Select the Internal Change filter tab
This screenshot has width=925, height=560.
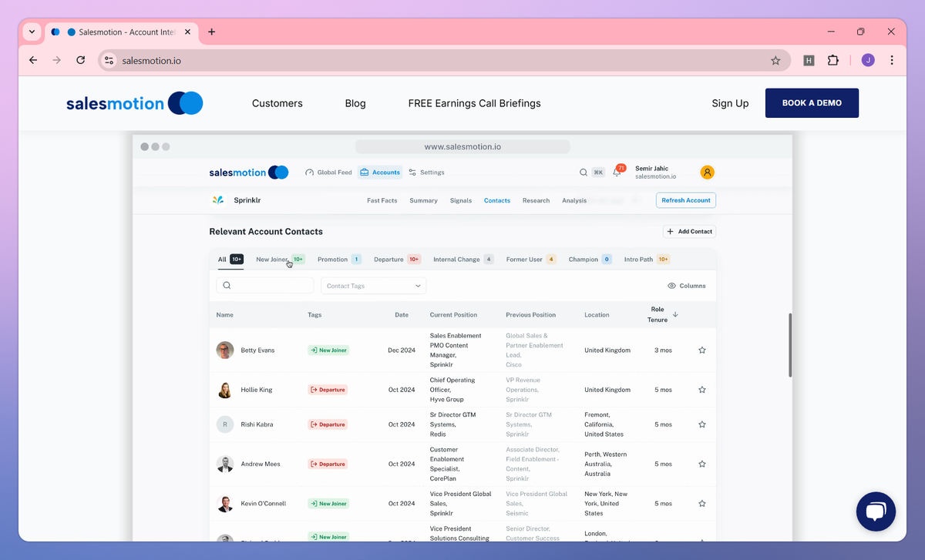pos(463,260)
